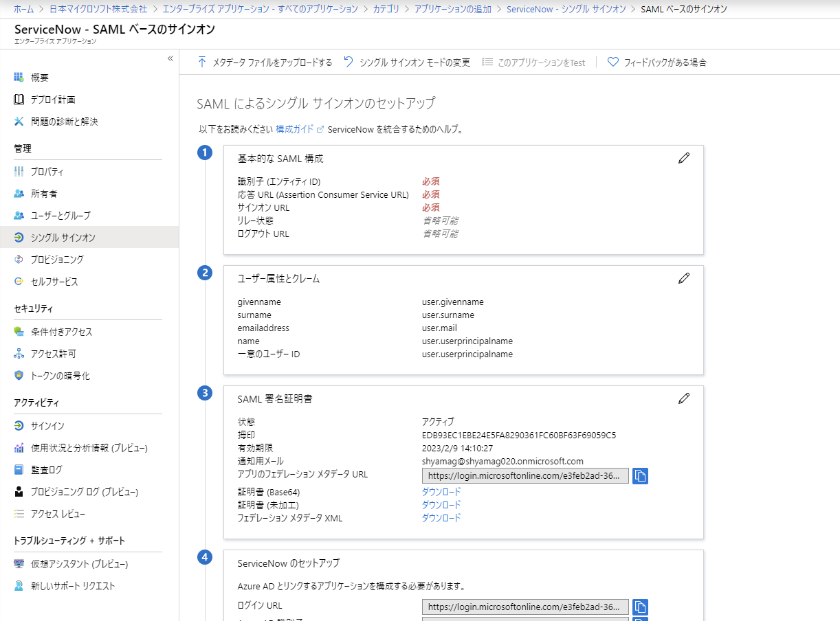Collapse the left sidebar with the double chevron
The height and width of the screenshot is (621, 840).
(x=170, y=58)
